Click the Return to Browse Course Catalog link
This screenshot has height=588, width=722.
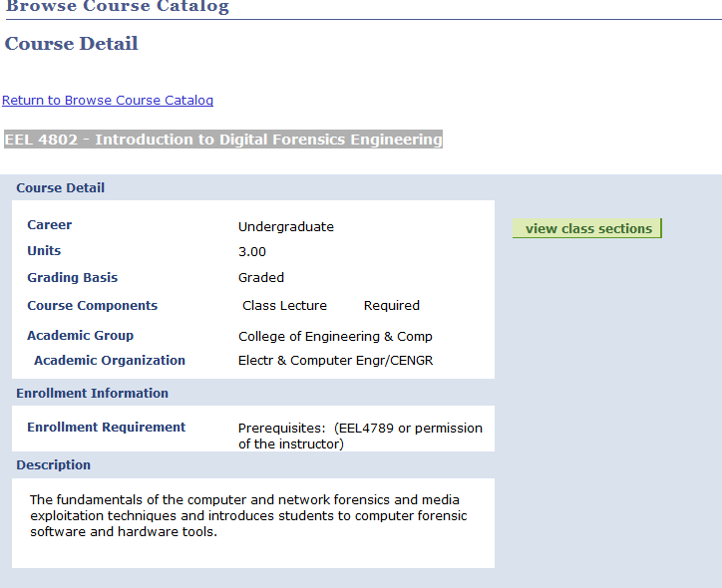(108, 101)
